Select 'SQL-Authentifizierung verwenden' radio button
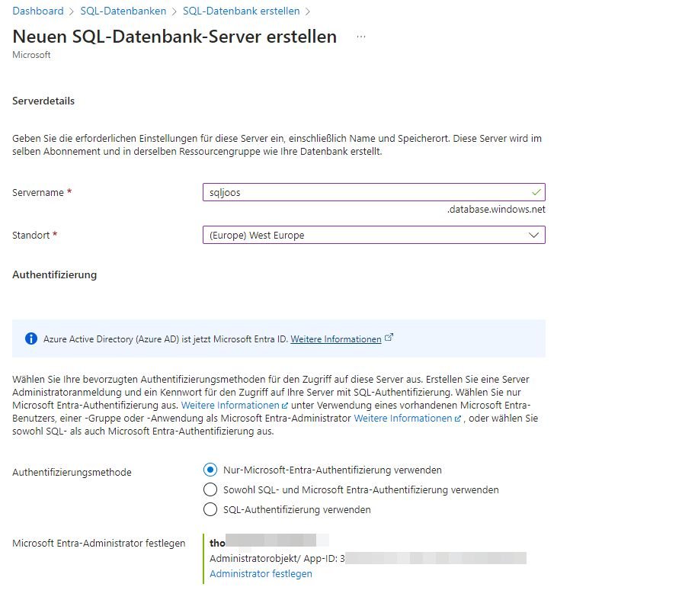This screenshot has height=616, width=682. 210,509
